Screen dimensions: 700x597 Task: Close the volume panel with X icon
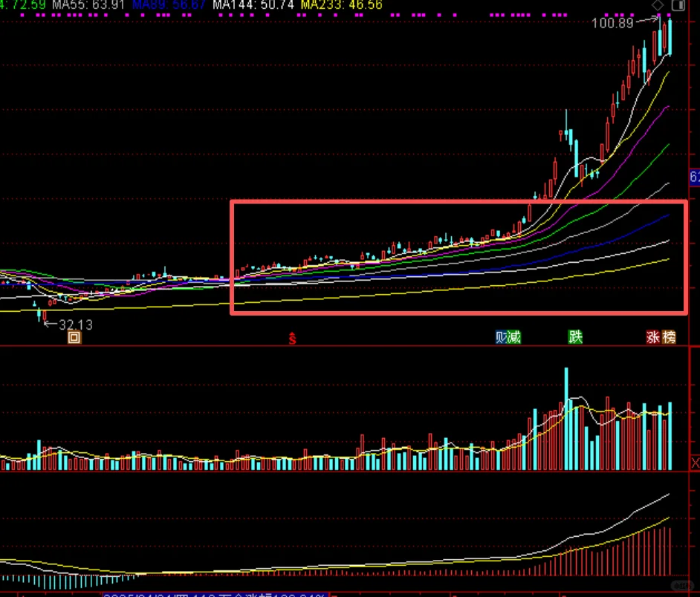695,463
